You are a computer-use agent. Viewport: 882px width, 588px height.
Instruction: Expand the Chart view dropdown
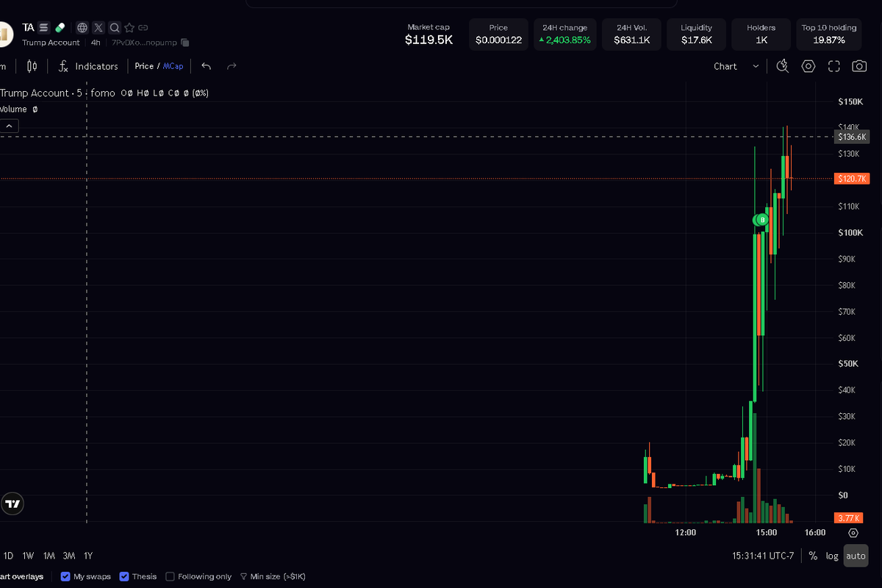point(736,66)
